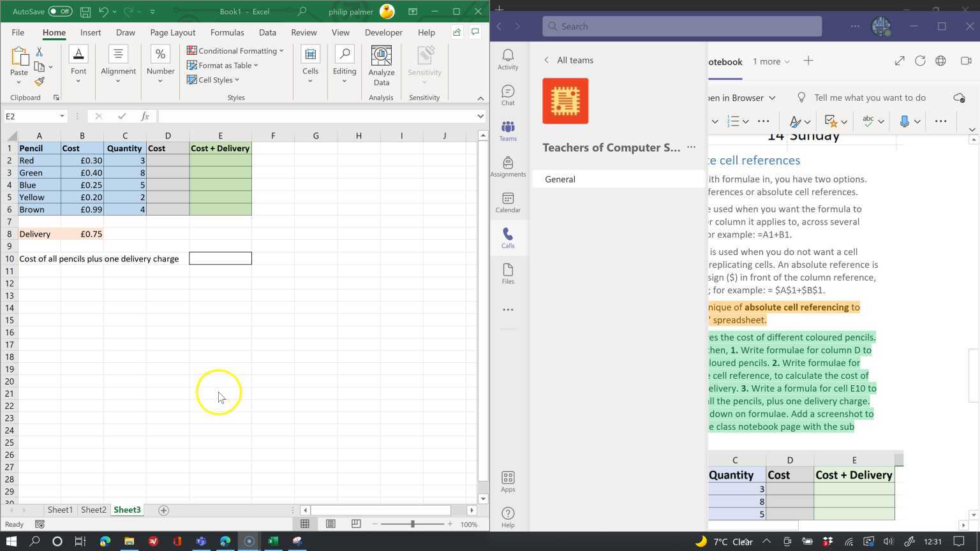Click the Insert Function fx icon

pyautogui.click(x=145, y=116)
